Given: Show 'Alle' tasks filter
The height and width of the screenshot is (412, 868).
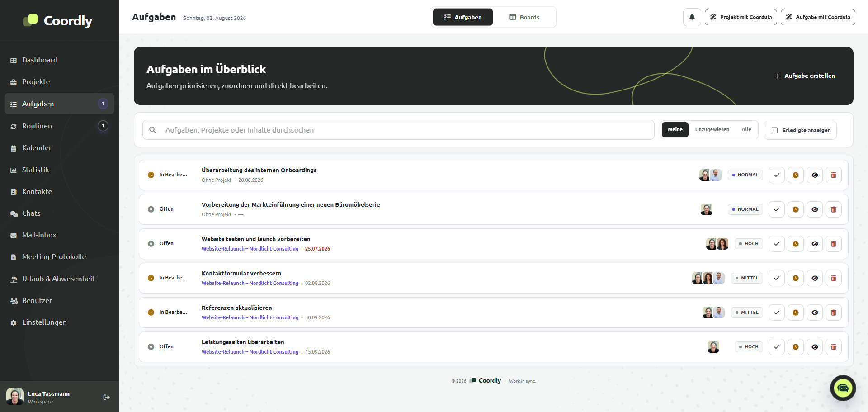Looking at the screenshot, I should click(x=746, y=130).
